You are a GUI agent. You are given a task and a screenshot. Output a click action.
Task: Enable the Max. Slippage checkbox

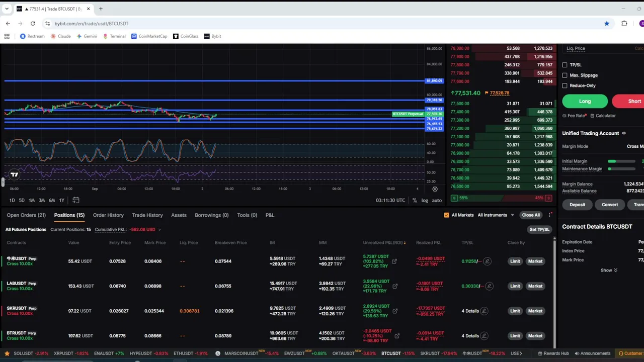coord(565,75)
